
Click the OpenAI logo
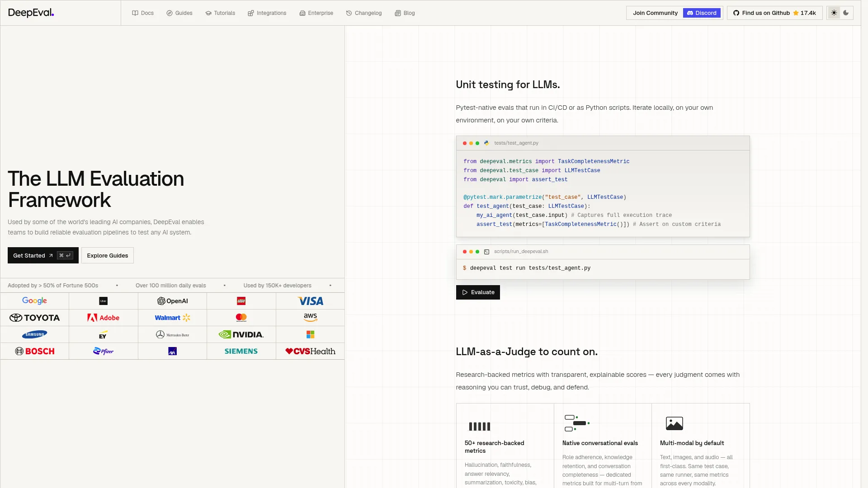tap(172, 301)
